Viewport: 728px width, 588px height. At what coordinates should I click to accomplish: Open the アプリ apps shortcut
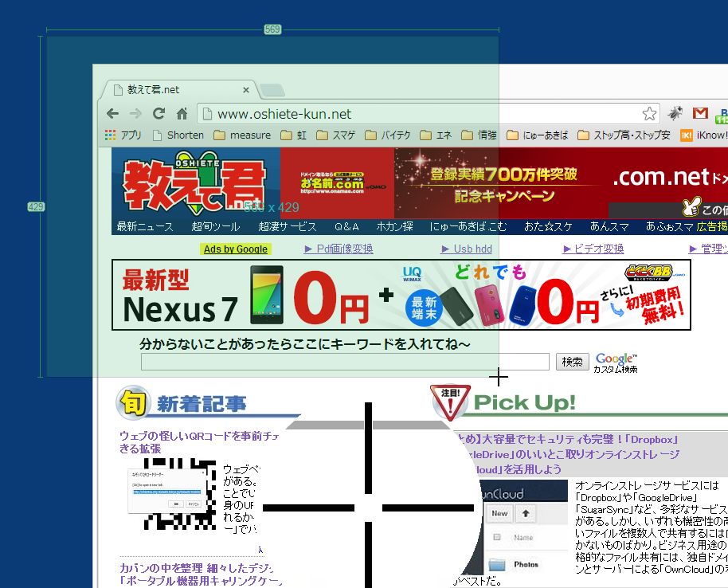tap(123, 135)
